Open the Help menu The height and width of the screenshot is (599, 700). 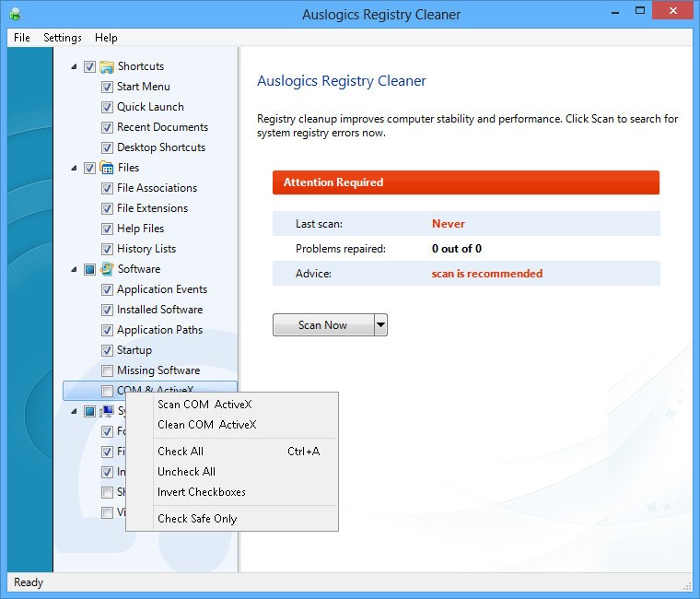coord(106,38)
